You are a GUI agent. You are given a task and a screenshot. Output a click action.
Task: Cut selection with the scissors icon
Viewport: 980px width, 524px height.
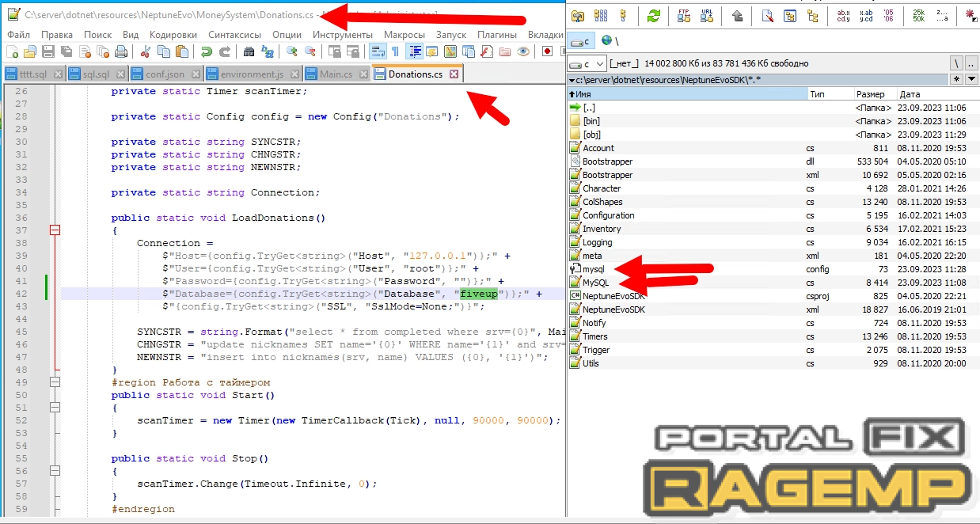[145, 51]
